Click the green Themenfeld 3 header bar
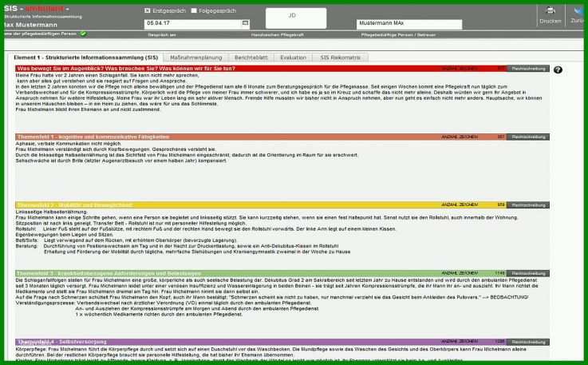Image resolution: width=588 pixels, height=365 pixels. click(261, 273)
